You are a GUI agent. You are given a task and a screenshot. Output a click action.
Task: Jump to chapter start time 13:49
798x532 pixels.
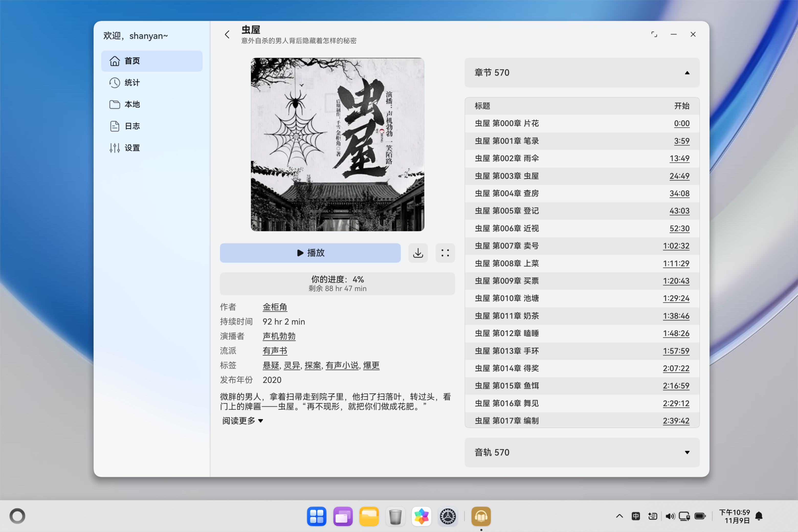coord(679,158)
